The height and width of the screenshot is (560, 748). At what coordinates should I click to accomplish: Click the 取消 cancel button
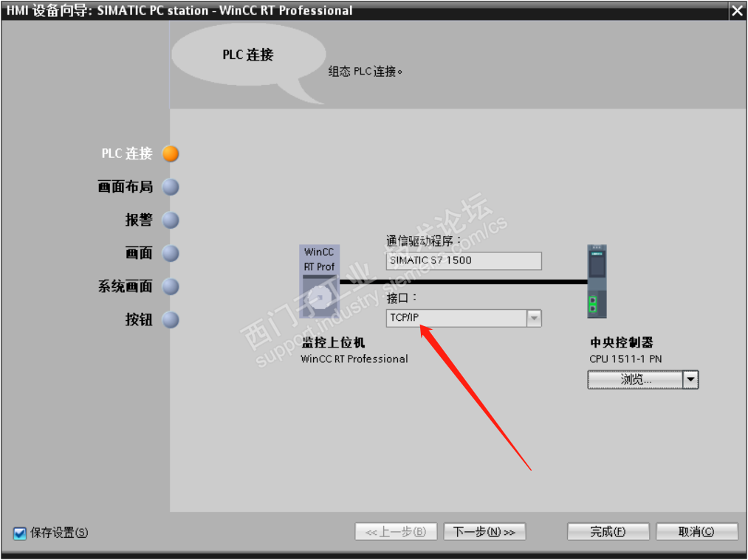[696, 532]
